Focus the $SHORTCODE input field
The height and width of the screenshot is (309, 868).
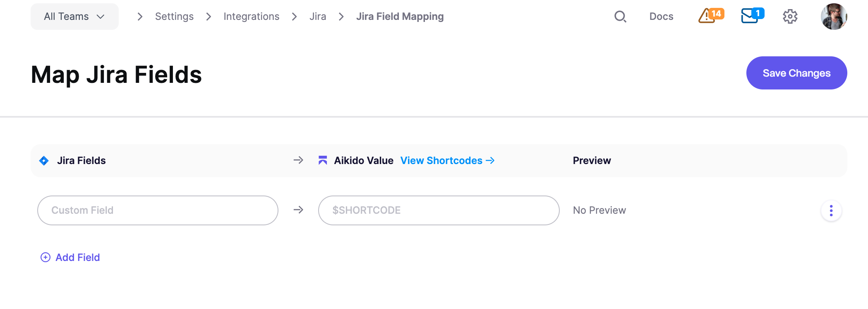coord(439,210)
